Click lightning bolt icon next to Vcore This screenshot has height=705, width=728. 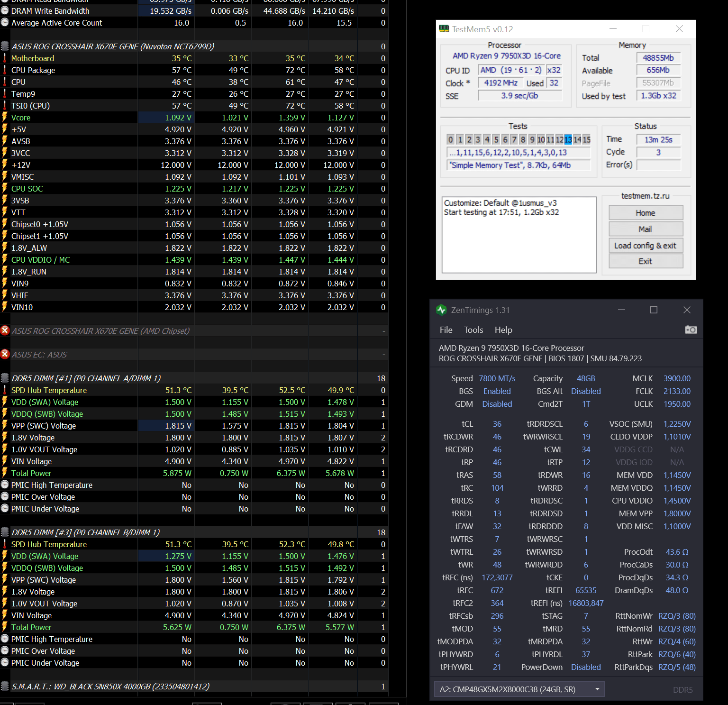[x=5, y=117]
